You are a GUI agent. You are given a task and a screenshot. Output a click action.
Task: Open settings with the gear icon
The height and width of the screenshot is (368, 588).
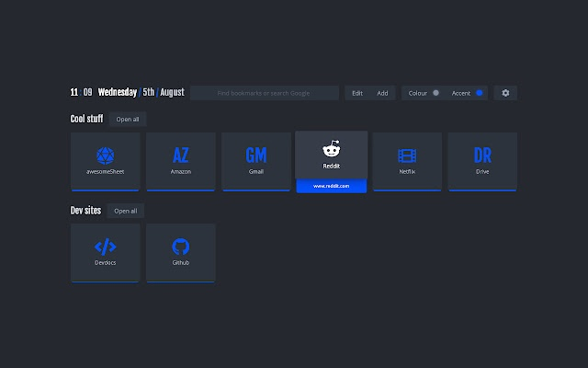505,93
